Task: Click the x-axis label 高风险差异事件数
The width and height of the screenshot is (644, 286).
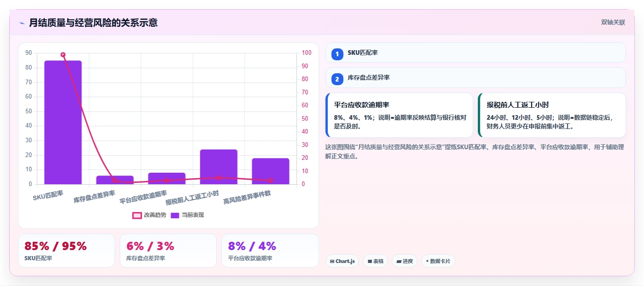Action: [247, 197]
